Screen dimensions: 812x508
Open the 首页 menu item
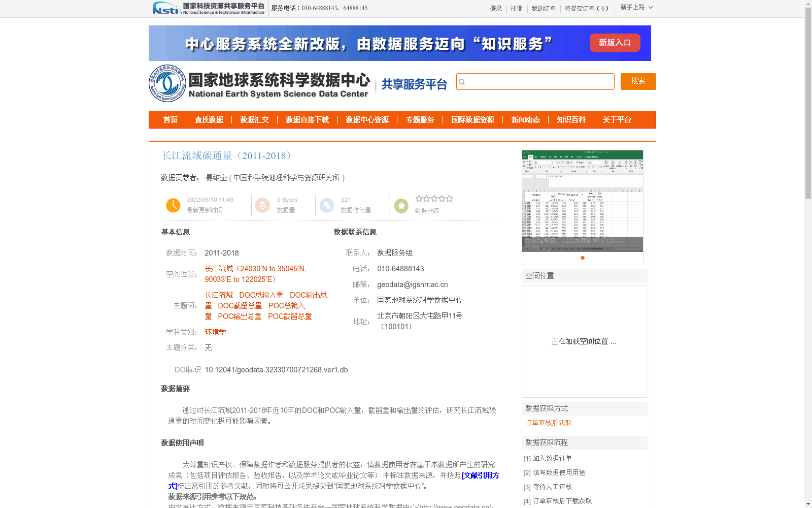pos(171,120)
